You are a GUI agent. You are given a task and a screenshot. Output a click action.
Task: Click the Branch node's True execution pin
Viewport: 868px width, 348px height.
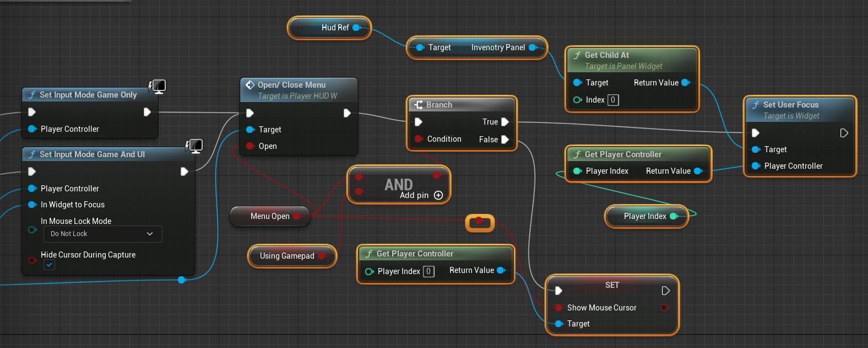pos(504,122)
